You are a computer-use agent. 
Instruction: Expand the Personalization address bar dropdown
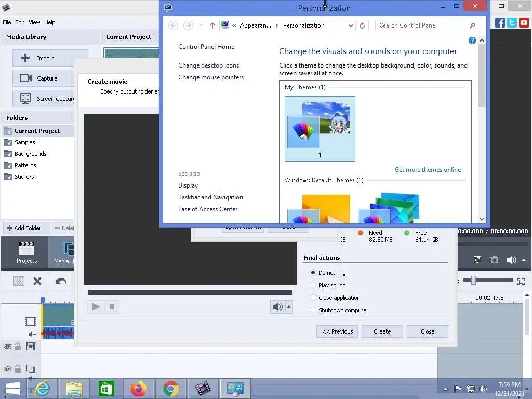[351, 26]
